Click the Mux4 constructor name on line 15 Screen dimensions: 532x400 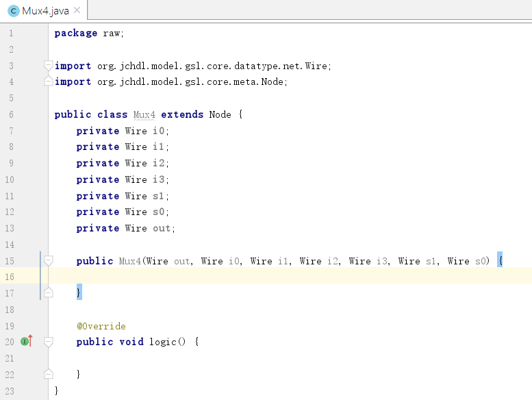click(129, 261)
